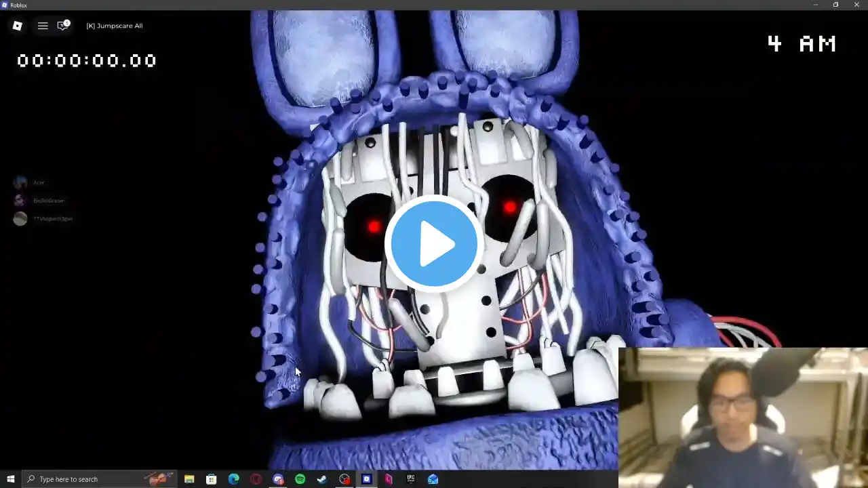The width and height of the screenshot is (868, 488).
Task: Open the red Opera GX taskbar icon
Action: 256,479
